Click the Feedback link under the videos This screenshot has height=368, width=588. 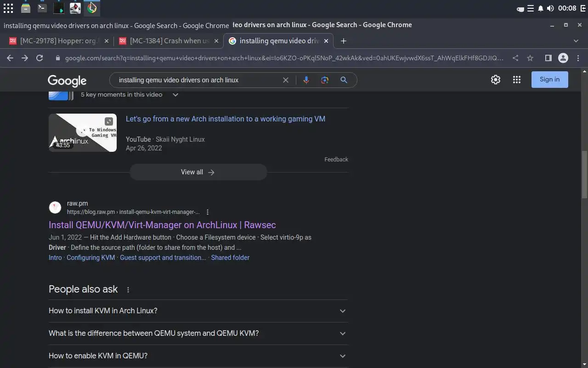[336, 160]
